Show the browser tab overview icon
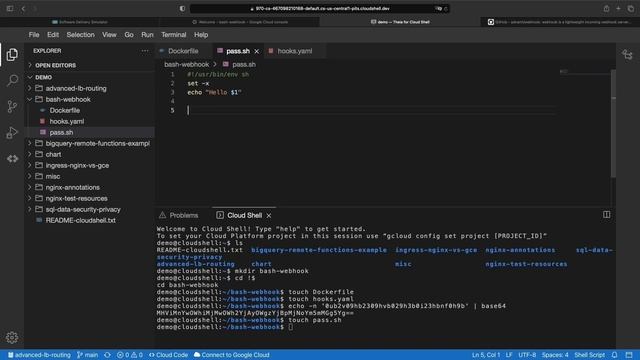This screenshot has height=360, width=640. 631,9
